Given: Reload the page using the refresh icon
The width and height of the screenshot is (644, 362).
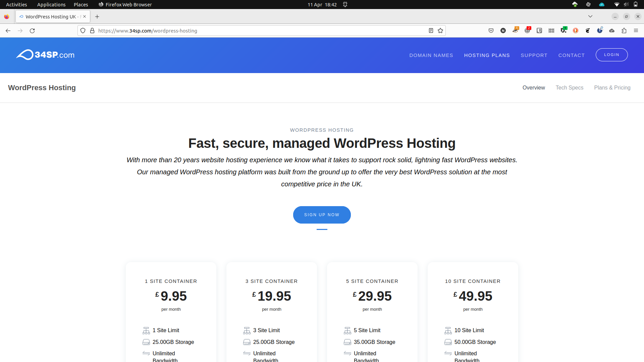Looking at the screenshot, I should tap(32, 31).
